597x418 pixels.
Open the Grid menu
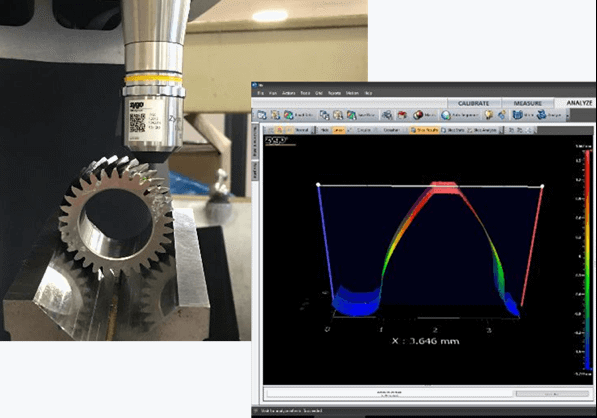click(319, 93)
